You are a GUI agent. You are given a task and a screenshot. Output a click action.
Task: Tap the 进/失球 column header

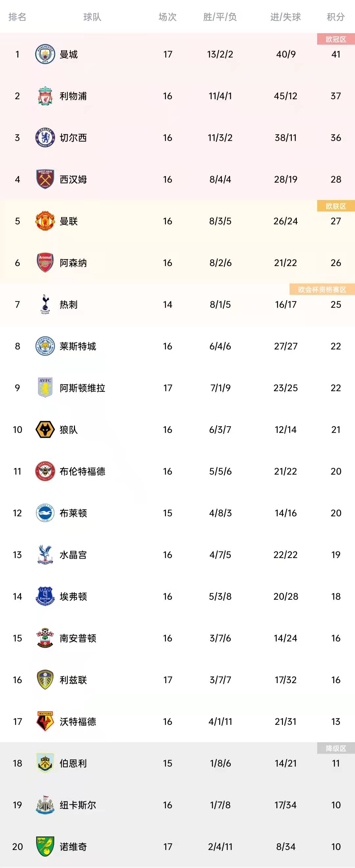click(x=286, y=17)
